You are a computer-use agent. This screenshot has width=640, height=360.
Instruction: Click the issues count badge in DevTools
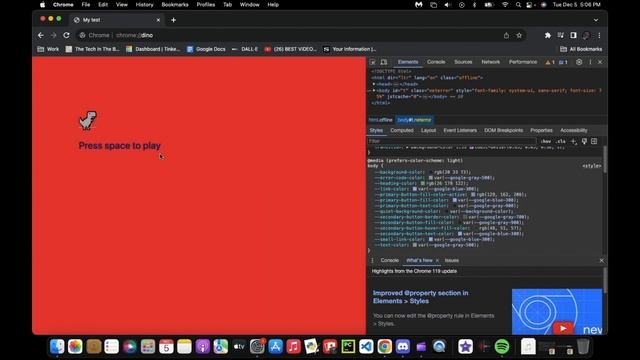coord(563,62)
